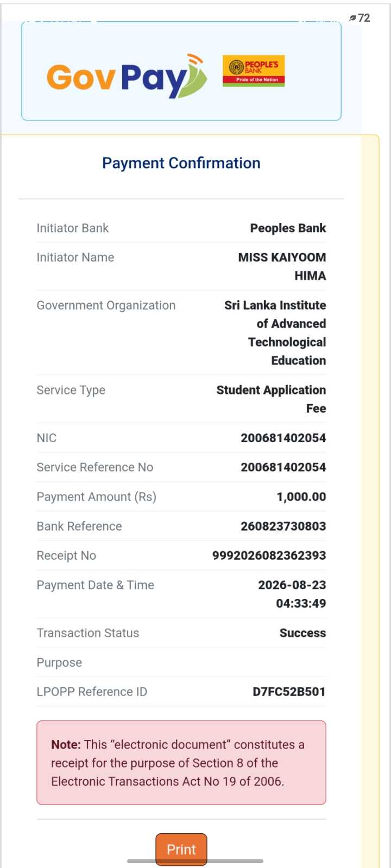This screenshot has height=868, width=391.
Task: Click the Print button
Action: [x=181, y=849]
